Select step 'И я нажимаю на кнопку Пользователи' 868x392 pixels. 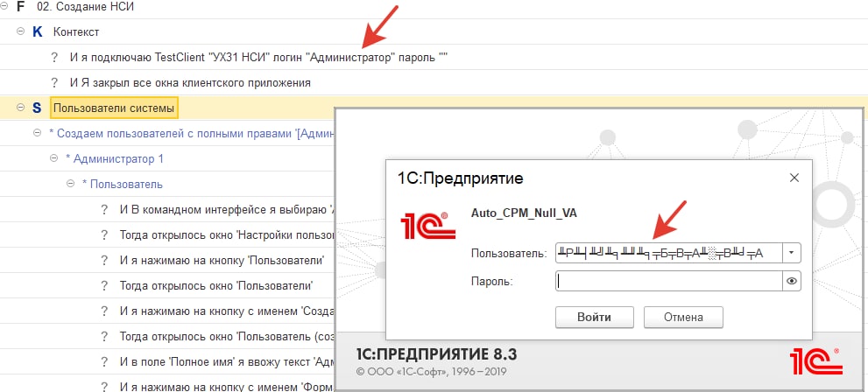click(222, 261)
